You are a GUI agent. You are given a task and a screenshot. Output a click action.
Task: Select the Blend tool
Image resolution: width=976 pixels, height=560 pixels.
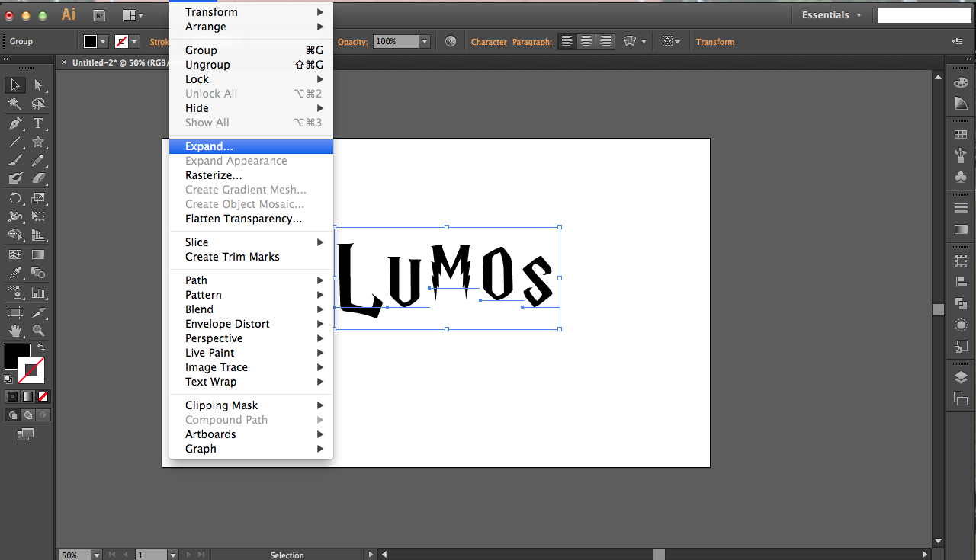click(x=38, y=274)
